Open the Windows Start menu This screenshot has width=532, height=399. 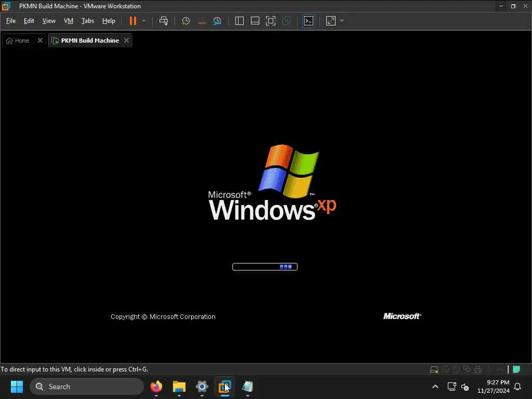click(x=17, y=387)
